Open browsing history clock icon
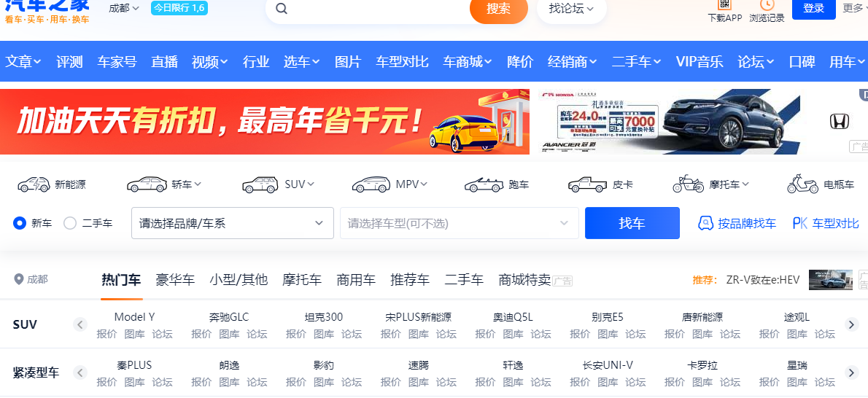Viewport: 868px width, 398px height. 767,4
